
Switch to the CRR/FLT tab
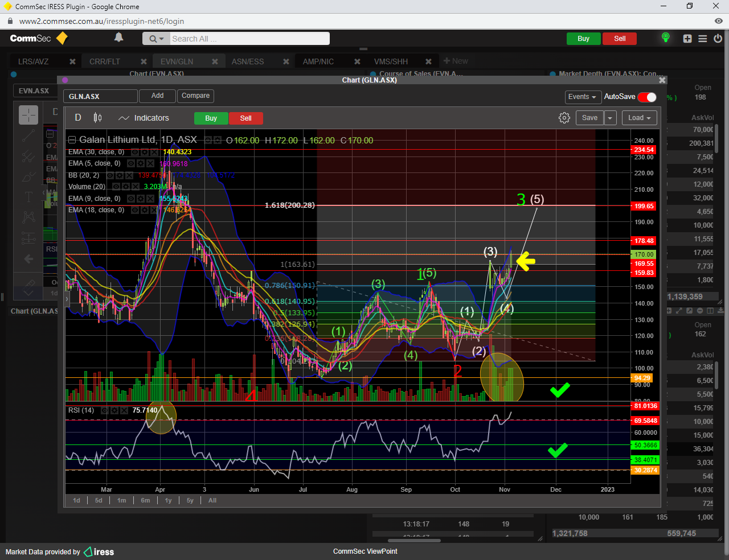point(105,61)
